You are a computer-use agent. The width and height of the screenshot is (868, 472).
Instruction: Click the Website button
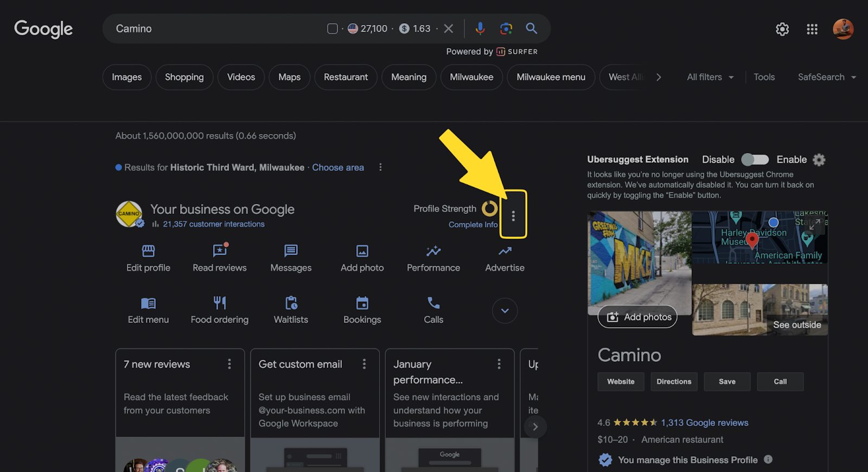(621, 381)
